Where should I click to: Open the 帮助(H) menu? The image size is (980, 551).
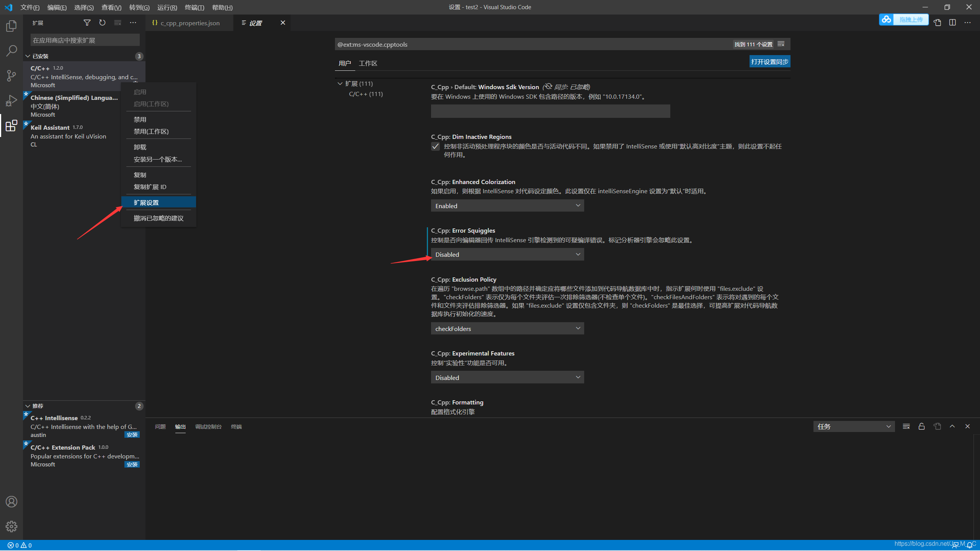[x=222, y=7]
